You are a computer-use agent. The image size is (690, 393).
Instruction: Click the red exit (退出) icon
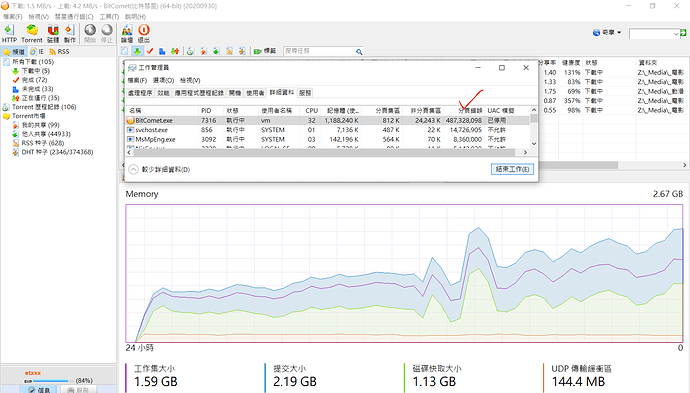[144, 33]
